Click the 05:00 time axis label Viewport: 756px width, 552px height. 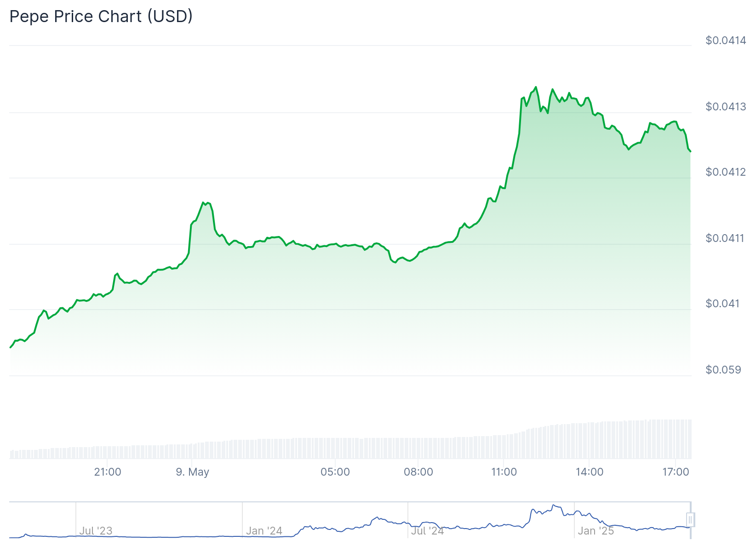(335, 472)
